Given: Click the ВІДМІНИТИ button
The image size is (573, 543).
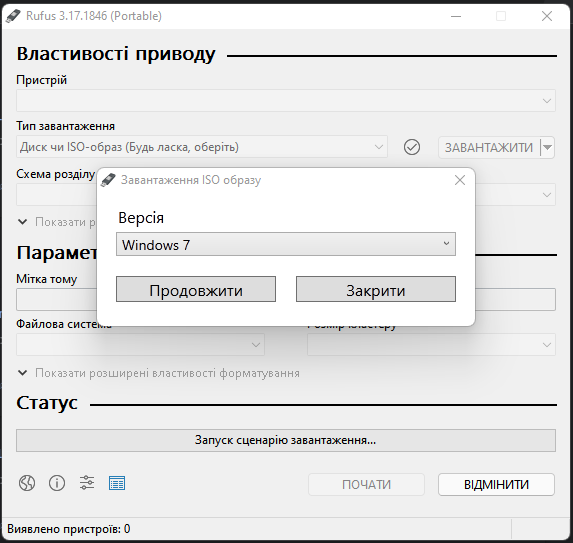Looking at the screenshot, I should pos(496,485).
